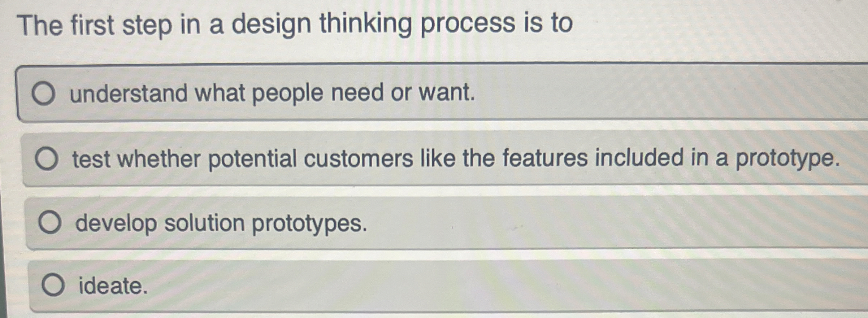Click the highlighted first answer row
The image size is (868, 318).
pos(433,93)
